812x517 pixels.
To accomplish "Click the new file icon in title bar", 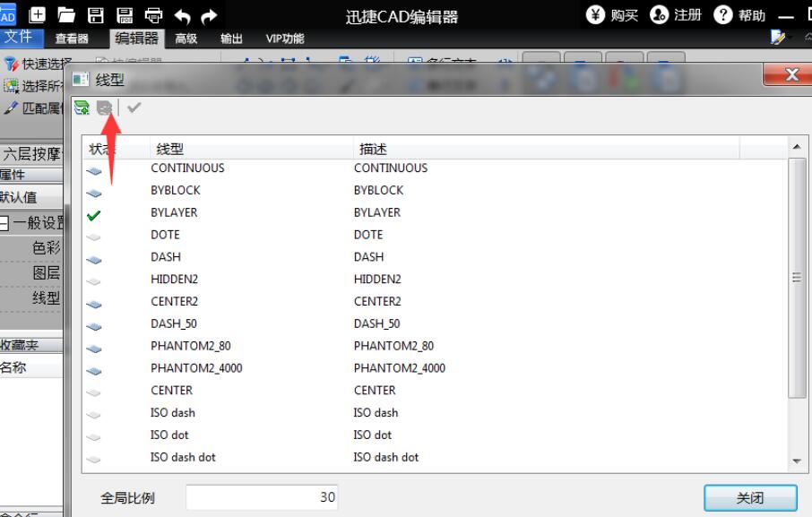I will (x=37, y=15).
